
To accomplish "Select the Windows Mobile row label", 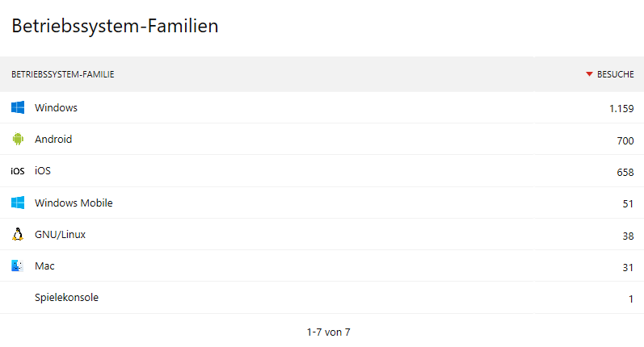I will [x=74, y=203].
